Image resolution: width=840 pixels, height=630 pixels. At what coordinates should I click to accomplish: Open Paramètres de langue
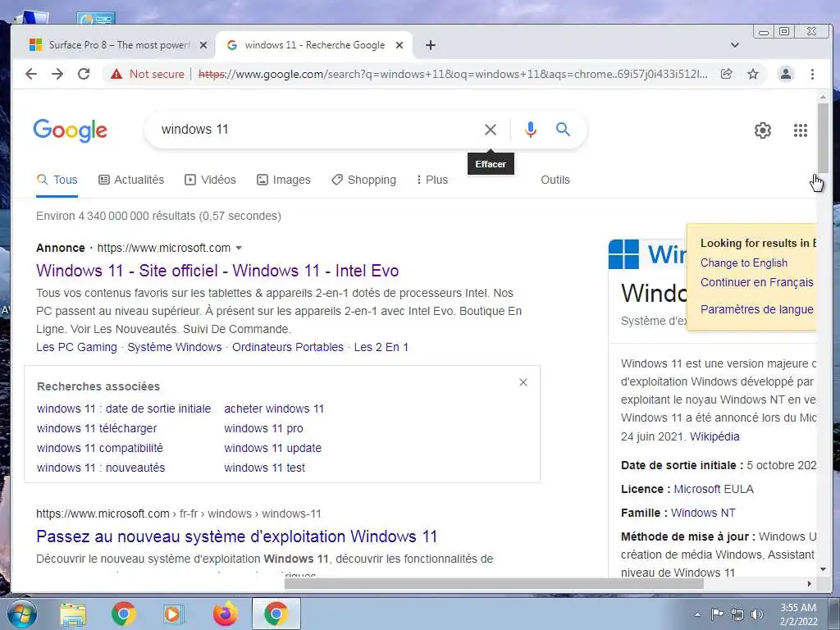756,309
